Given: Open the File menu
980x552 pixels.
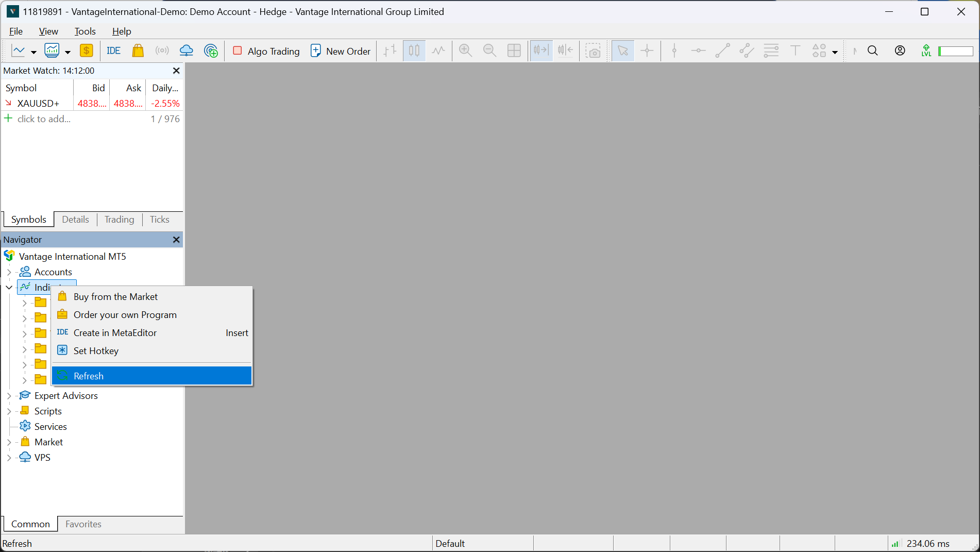Looking at the screenshot, I should [x=16, y=31].
